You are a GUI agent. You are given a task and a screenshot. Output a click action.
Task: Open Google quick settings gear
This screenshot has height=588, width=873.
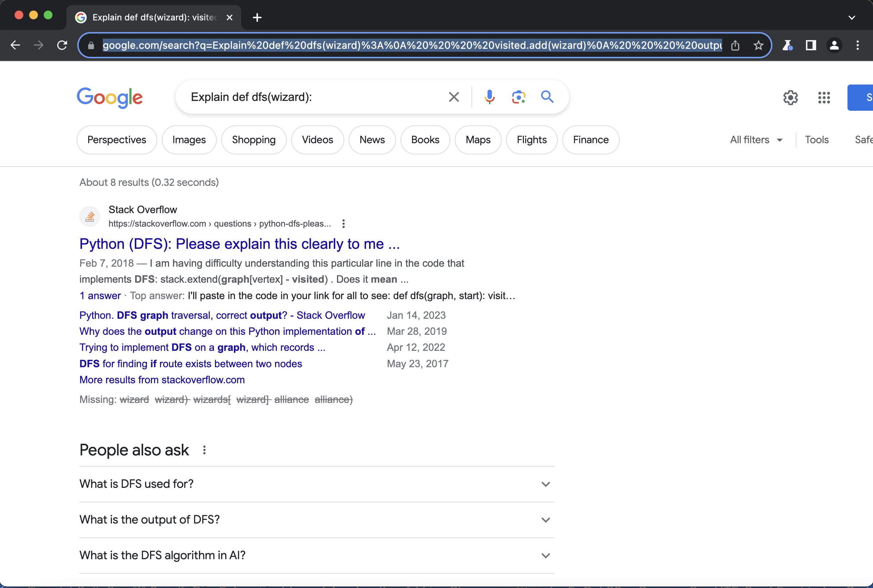pos(790,98)
